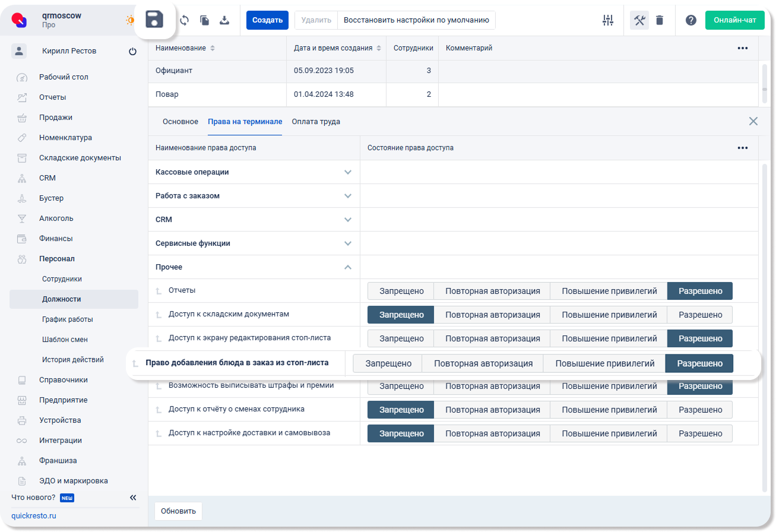Set Доступ к отчёту о сменах сотрудника to Разрешено
The image size is (776, 532).
pos(701,410)
